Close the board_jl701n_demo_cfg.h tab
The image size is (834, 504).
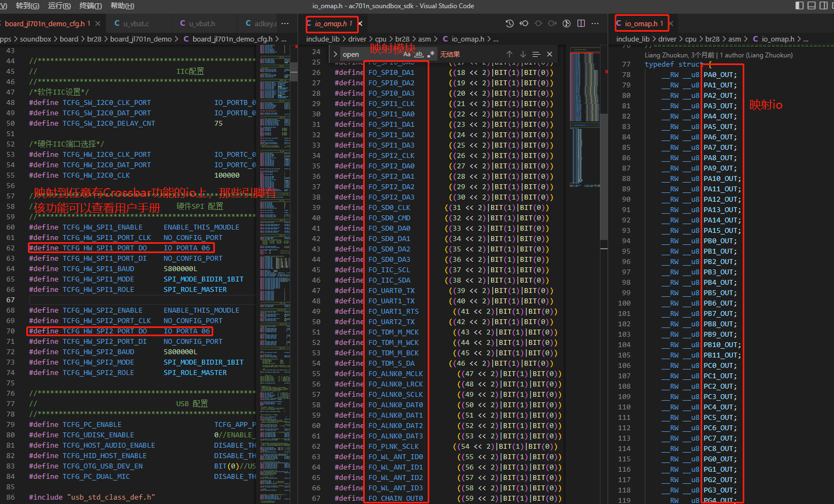click(98, 24)
